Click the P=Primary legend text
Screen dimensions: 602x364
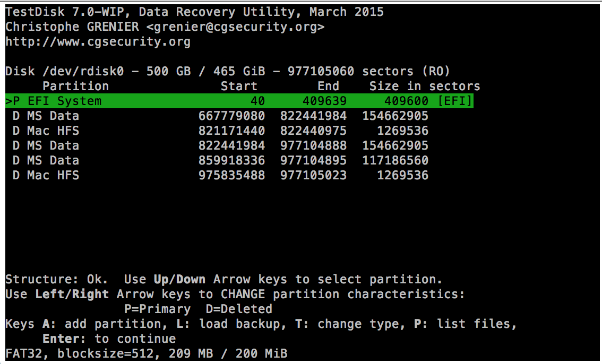coord(158,309)
